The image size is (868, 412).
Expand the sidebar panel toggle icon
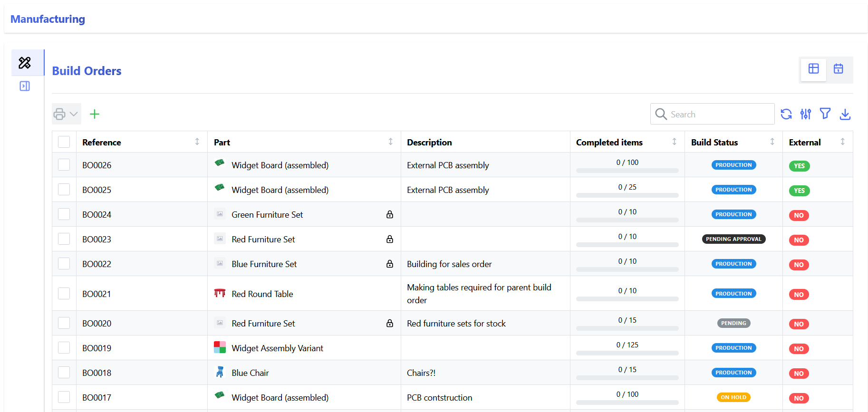(25, 86)
